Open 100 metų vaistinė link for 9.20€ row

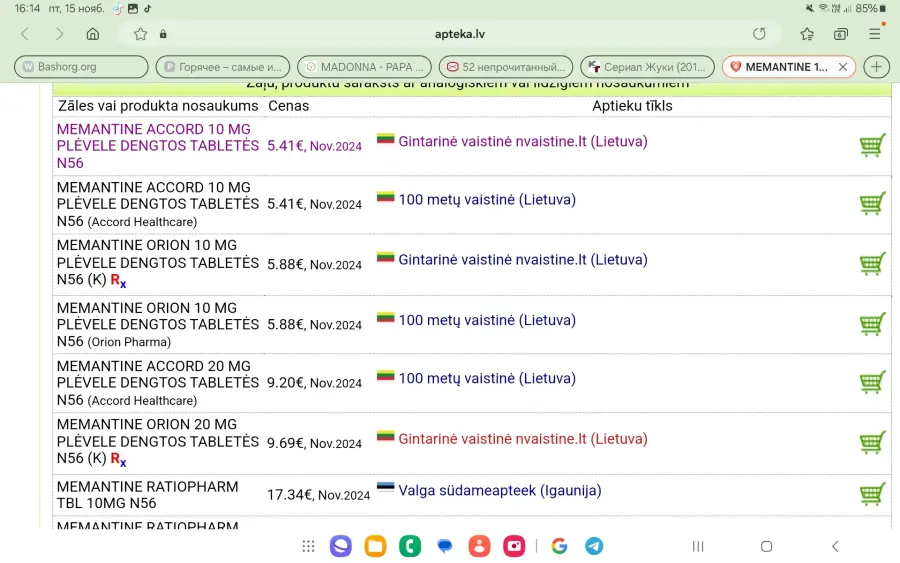[x=487, y=378]
